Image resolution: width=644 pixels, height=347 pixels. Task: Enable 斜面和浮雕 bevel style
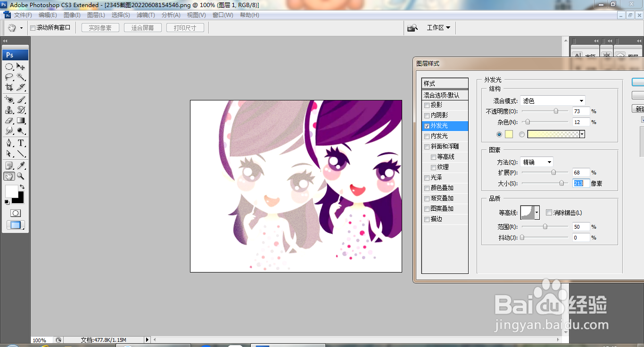(427, 147)
